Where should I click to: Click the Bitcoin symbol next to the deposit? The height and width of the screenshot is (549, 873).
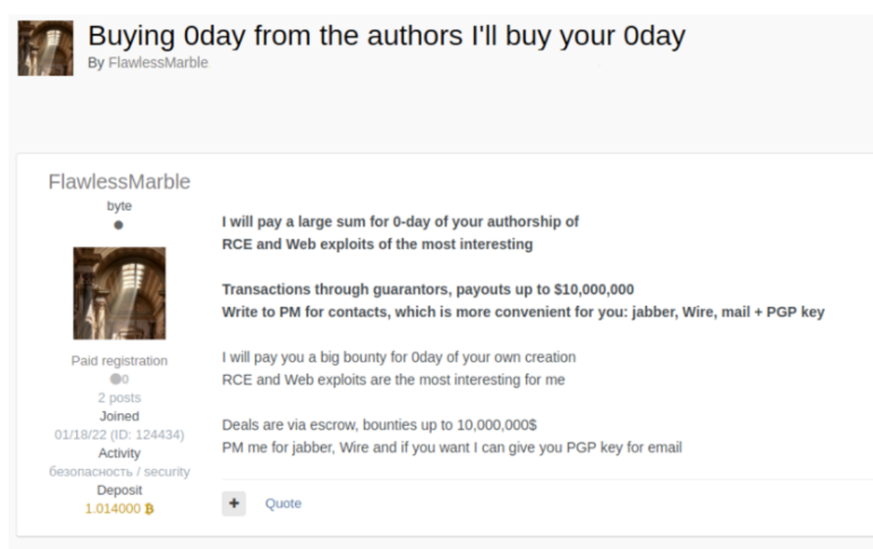coord(149,508)
